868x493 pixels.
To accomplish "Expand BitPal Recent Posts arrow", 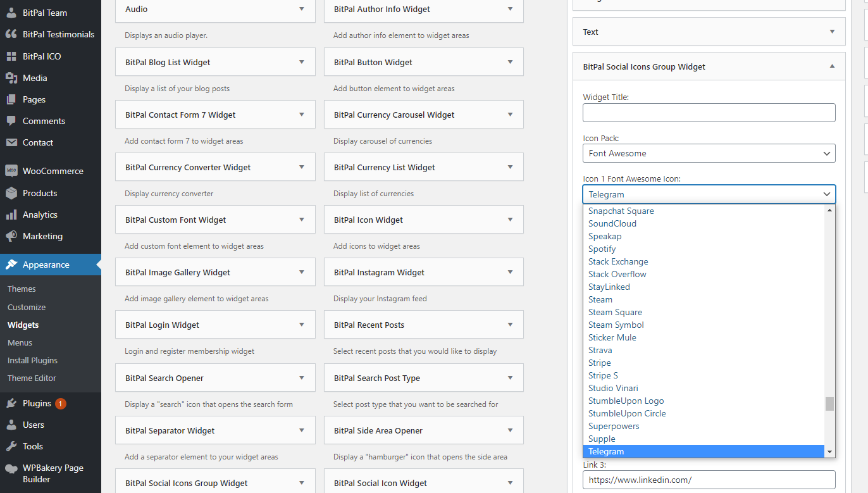I will click(x=511, y=325).
